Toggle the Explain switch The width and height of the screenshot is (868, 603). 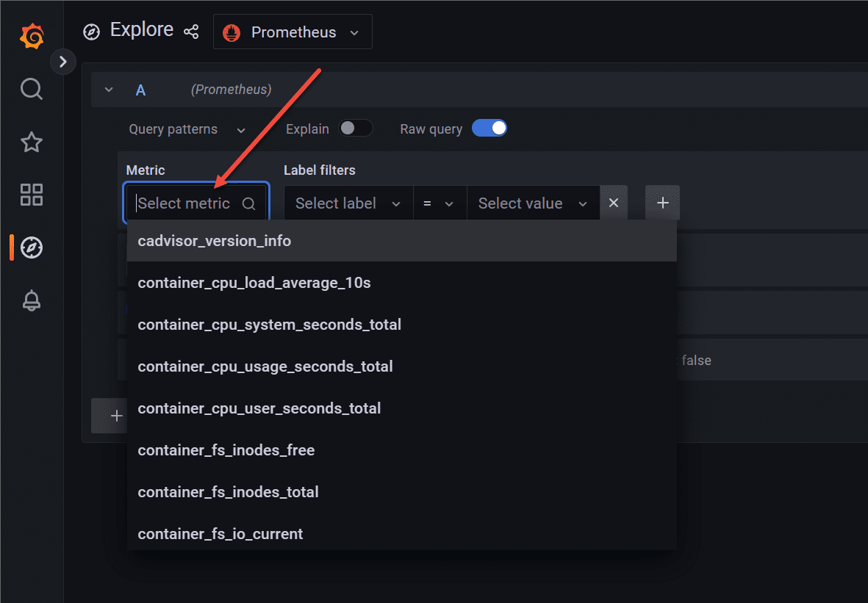(x=356, y=129)
